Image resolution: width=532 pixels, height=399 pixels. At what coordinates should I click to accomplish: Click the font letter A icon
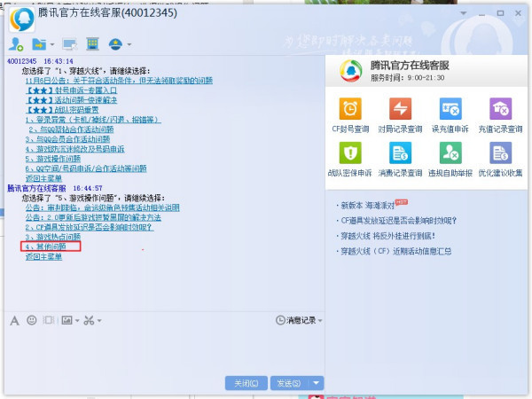14,320
